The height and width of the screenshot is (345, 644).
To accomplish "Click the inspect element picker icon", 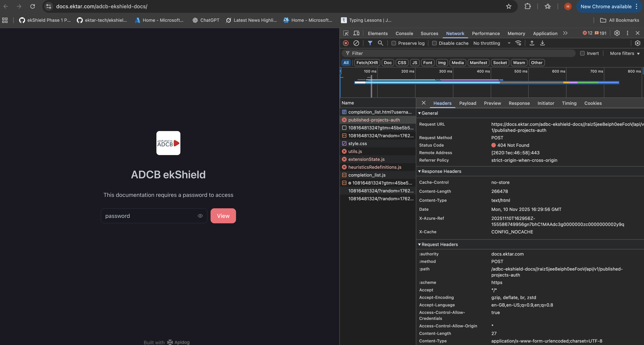I will [x=346, y=33].
